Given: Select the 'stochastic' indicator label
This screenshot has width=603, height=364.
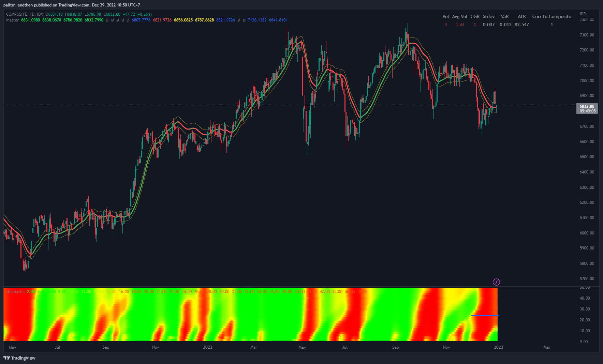Looking at the screenshot, I should tap(15, 292).
